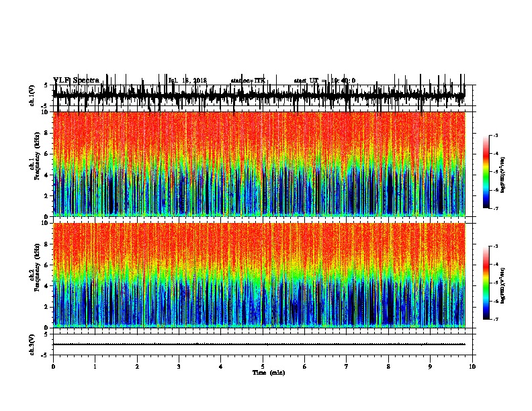Click the "station=ITK" header text
The width and height of the screenshot is (532, 411).
click(248, 81)
